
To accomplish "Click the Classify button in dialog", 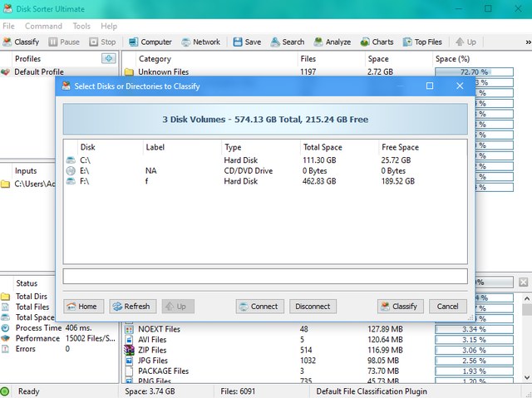I will pyautogui.click(x=398, y=307).
